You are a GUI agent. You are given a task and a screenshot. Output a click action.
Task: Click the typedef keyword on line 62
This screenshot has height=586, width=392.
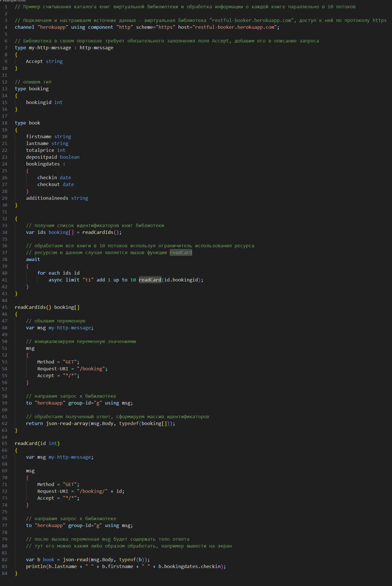129,424
